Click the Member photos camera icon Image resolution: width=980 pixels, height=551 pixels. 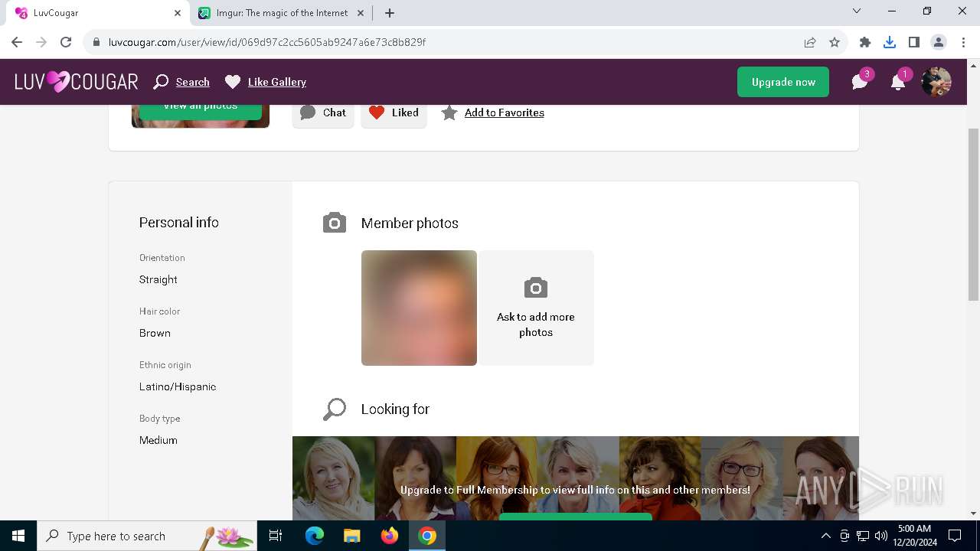335,223
